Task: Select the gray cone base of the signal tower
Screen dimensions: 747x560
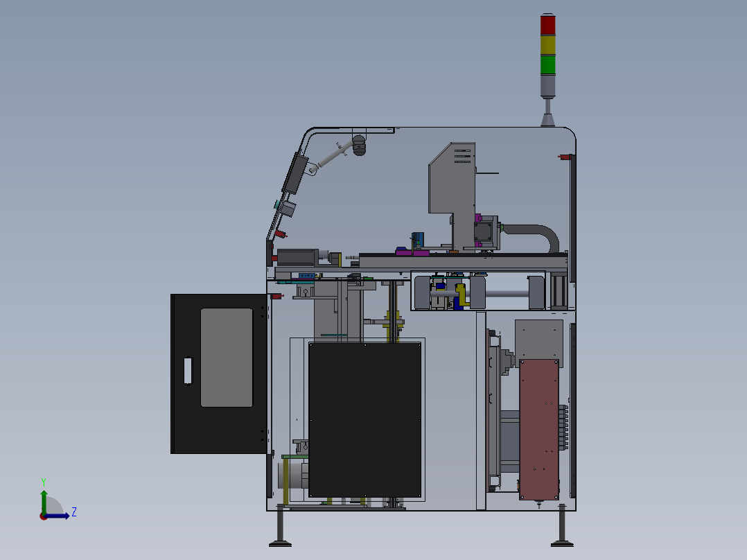Action: pyautogui.click(x=548, y=120)
